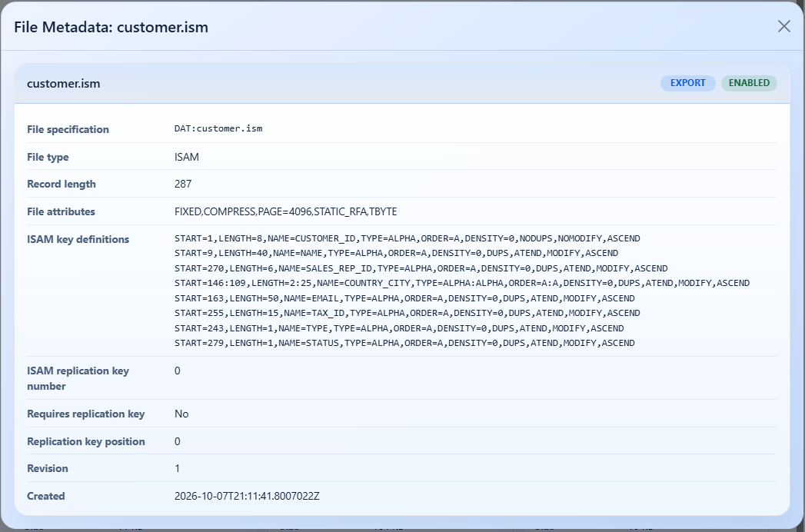Screen dimensions: 805x532
Task: Click the File specification label
Action: (x=68, y=129)
